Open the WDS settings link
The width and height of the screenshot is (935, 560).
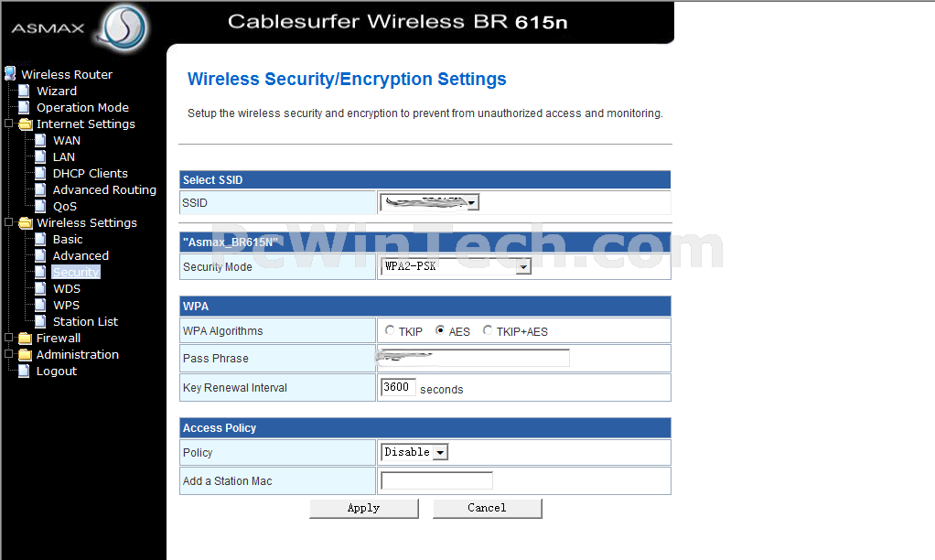click(66, 288)
